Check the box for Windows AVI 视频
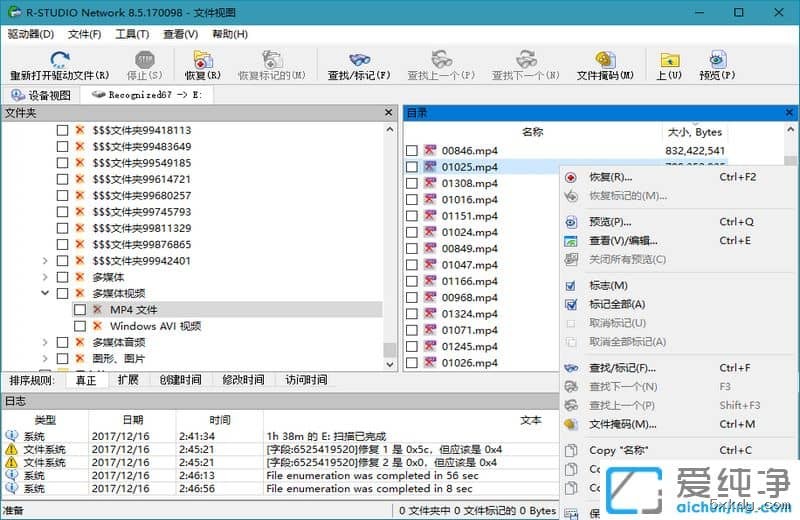800x520 pixels. pos(80,326)
